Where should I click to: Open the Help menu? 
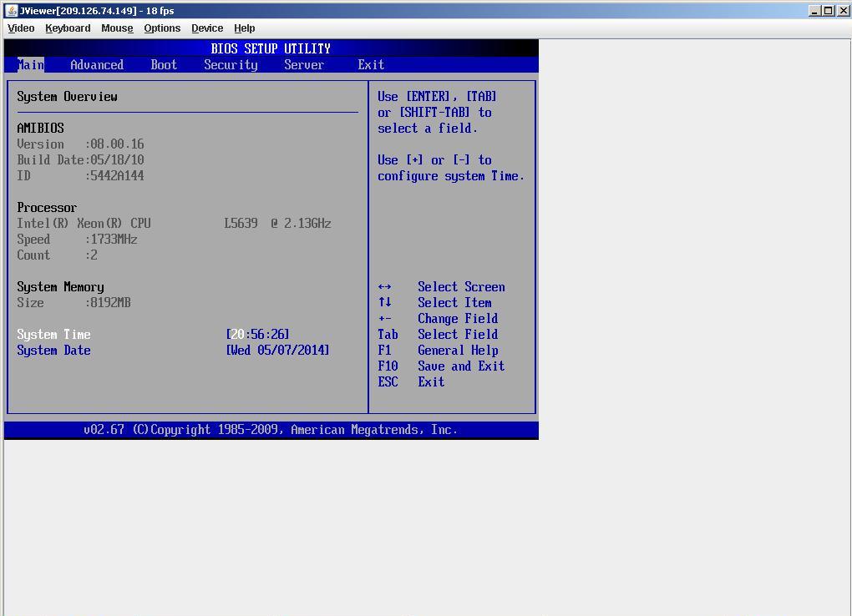[245, 28]
